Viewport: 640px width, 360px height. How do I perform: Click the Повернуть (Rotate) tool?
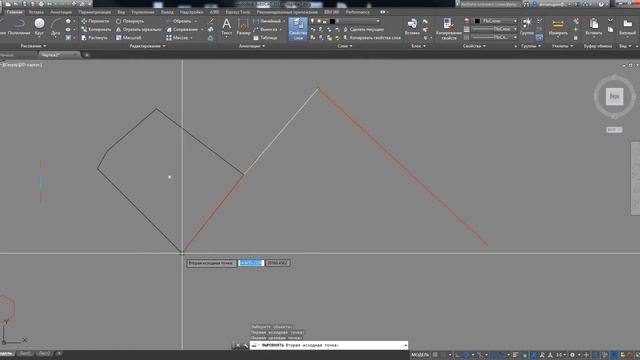pos(129,21)
